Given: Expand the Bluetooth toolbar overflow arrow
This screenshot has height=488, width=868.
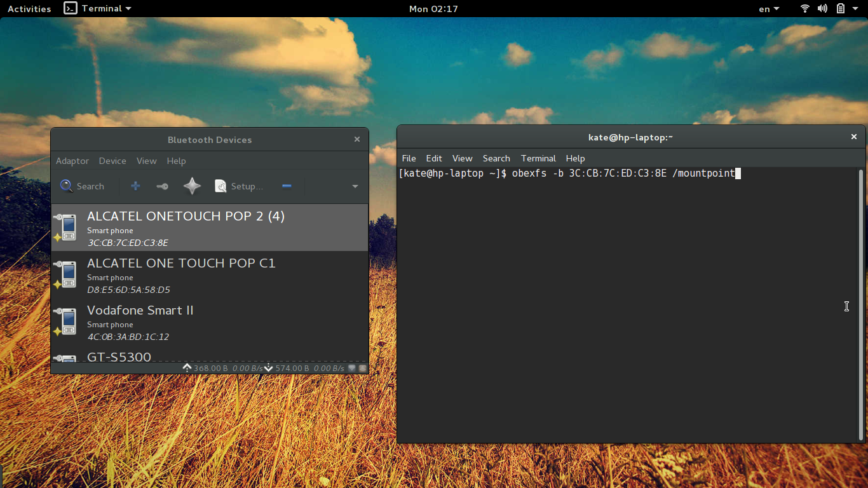Looking at the screenshot, I should click(355, 186).
